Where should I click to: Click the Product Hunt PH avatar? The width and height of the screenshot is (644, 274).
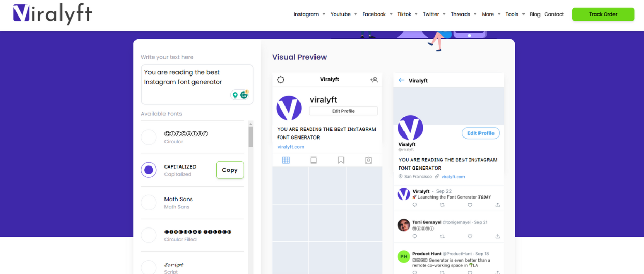coord(404,256)
